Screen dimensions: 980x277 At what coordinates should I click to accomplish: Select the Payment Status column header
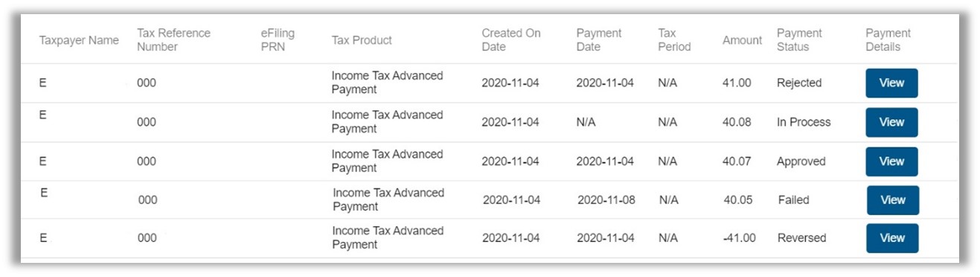pos(799,40)
